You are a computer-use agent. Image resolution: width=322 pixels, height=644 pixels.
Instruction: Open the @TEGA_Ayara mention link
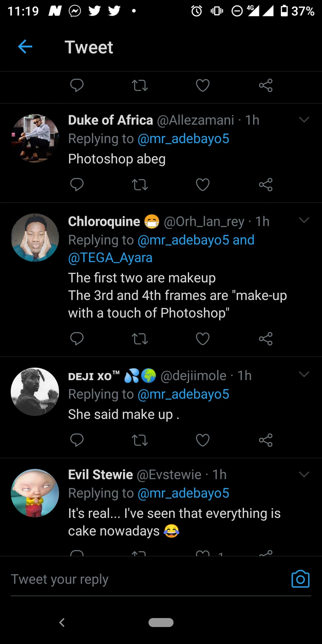click(110, 258)
